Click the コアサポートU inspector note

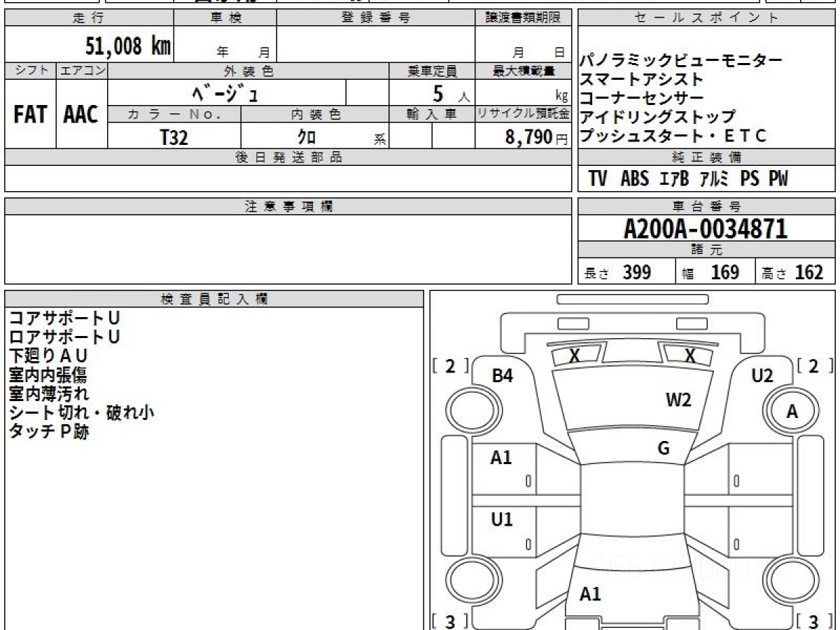[64, 318]
